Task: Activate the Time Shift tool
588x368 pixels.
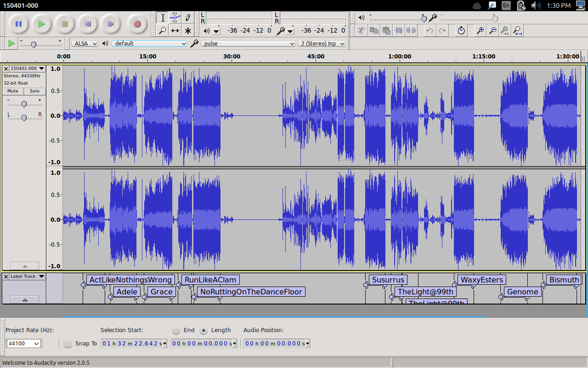Action: pos(175,31)
